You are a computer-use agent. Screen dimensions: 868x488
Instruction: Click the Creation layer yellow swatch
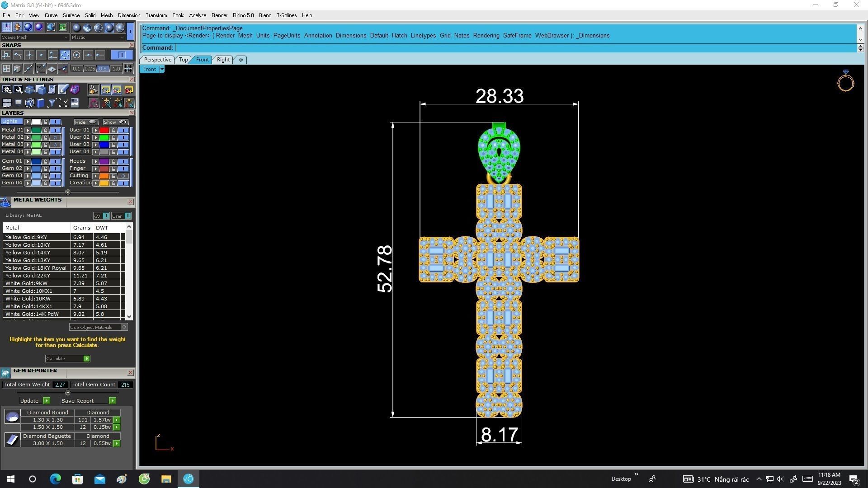[104, 183]
